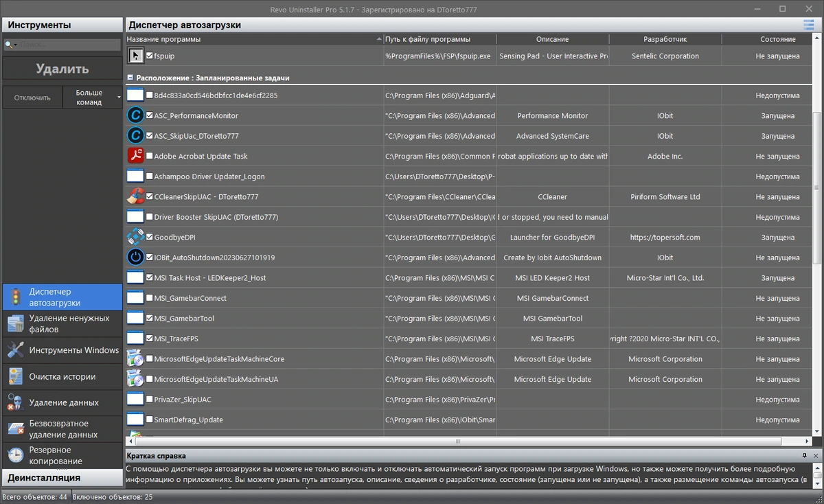This screenshot has height=504, width=824.
Task: Enable the 8d4c833a0cd546bdbfcc1de4e6cf2285 checkbox
Action: pyautogui.click(x=150, y=95)
